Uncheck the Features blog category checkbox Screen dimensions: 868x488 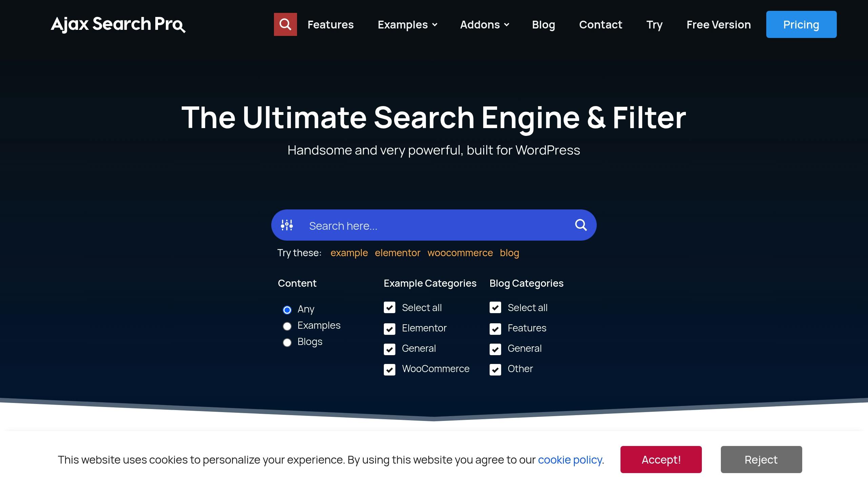[495, 329]
